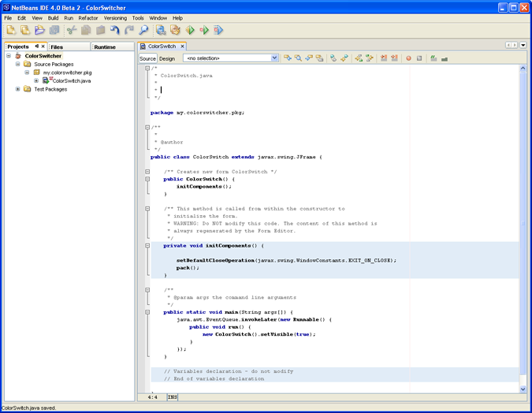532x413 pixels.
Task: Switch to Source view toggle
Action: 147,58
